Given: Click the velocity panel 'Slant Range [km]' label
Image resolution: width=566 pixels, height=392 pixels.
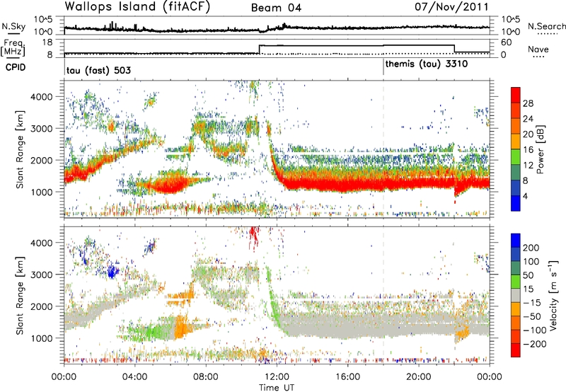Looking at the screenshot, I should [20, 295].
